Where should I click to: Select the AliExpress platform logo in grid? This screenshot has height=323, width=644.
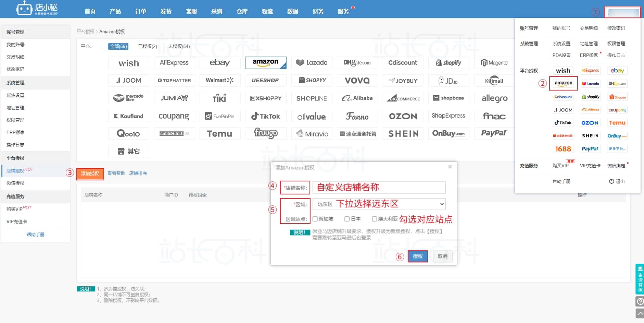click(x=174, y=63)
